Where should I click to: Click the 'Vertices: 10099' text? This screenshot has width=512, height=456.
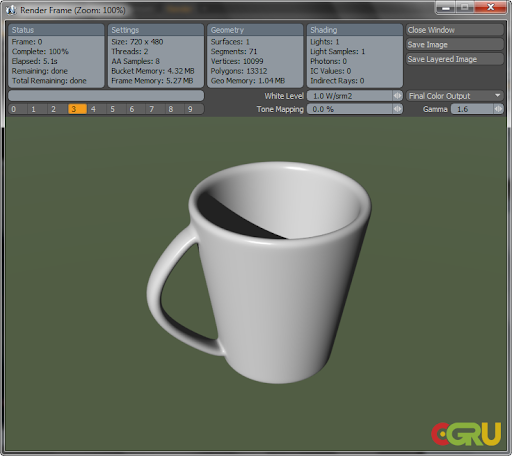click(237, 61)
